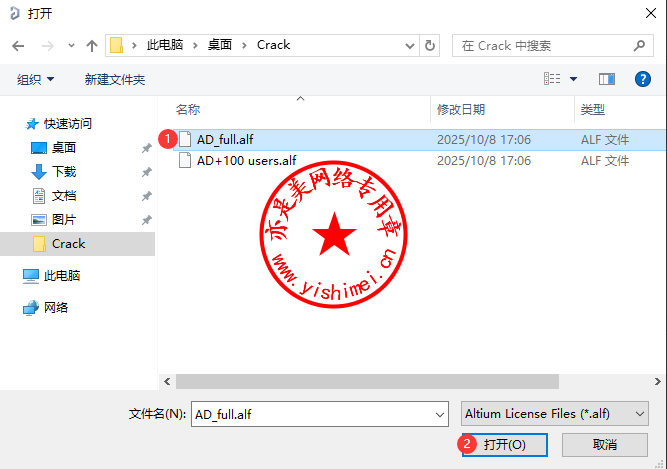The width and height of the screenshot is (667, 469).
Task: Open 下载 in quick access
Action: pyautogui.click(x=64, y=171)
